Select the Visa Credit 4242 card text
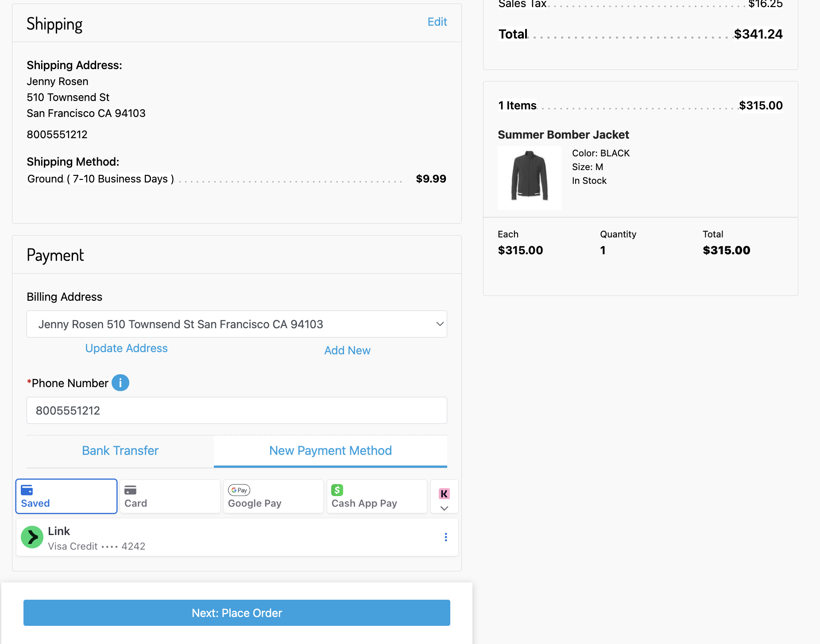Image resolution: width=820 pixels, height=644 pixels. [97, 546]
